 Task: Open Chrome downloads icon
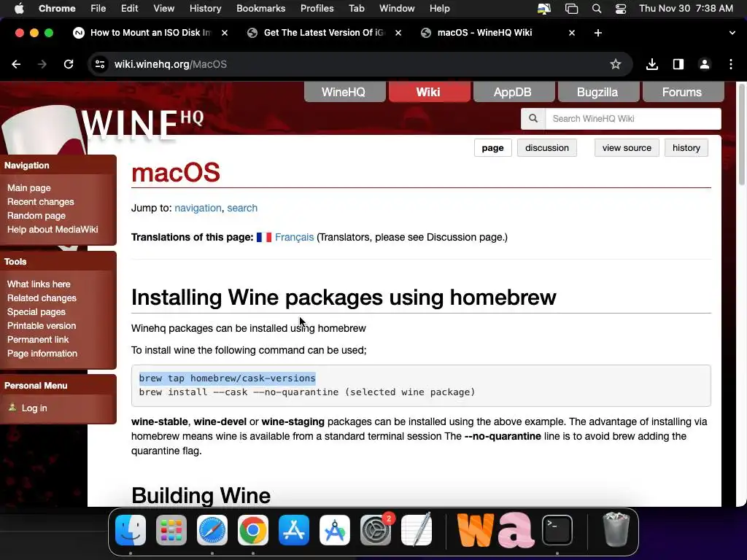pos(652,64)
